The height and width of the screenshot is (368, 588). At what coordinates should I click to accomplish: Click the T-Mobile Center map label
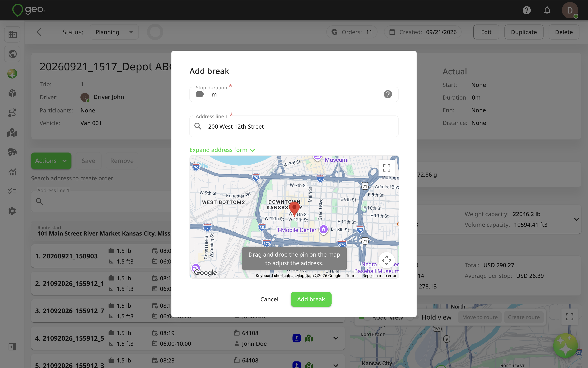tap(296, 230)
